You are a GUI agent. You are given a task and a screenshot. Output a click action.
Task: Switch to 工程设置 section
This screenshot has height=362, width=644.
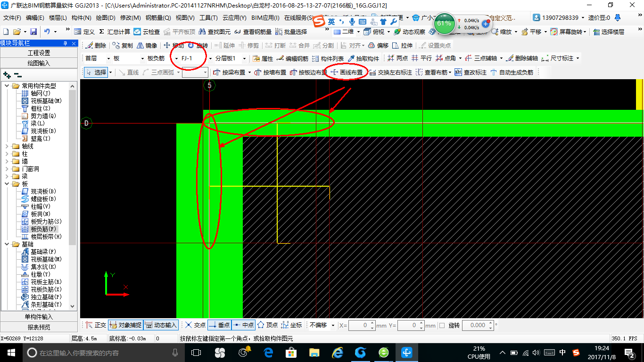39,53
